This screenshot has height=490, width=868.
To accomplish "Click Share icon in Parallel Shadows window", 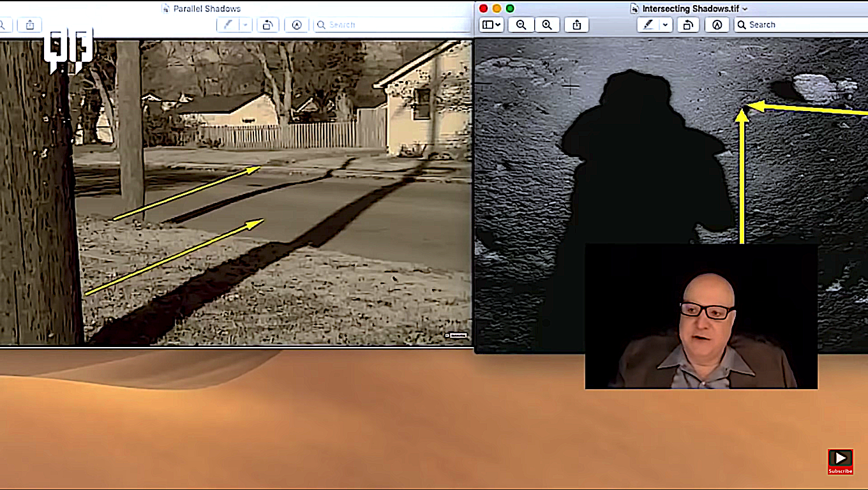I will pyautogui.click(x=29, y=25).
